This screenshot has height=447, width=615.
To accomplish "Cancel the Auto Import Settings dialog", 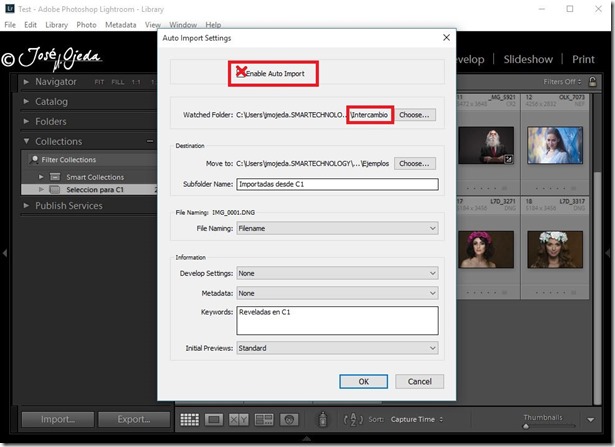I will coord(420,382).
